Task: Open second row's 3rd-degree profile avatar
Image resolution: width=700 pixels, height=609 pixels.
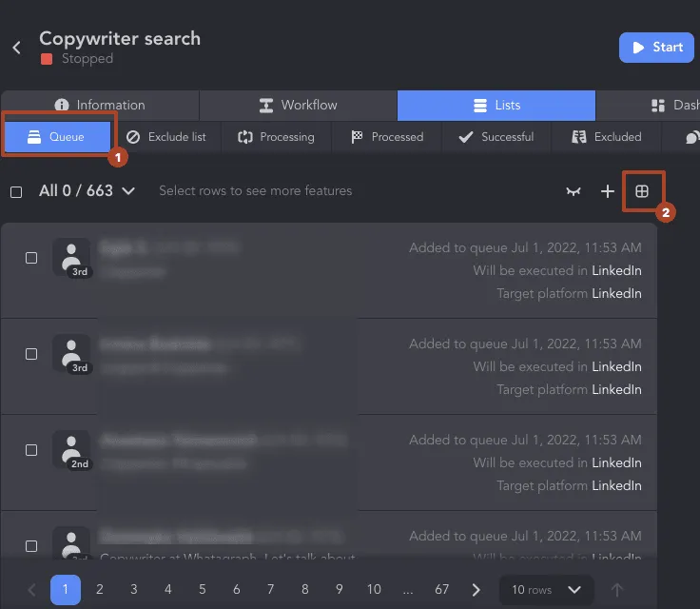Action: pyautogui.click(x=72, y=354)
